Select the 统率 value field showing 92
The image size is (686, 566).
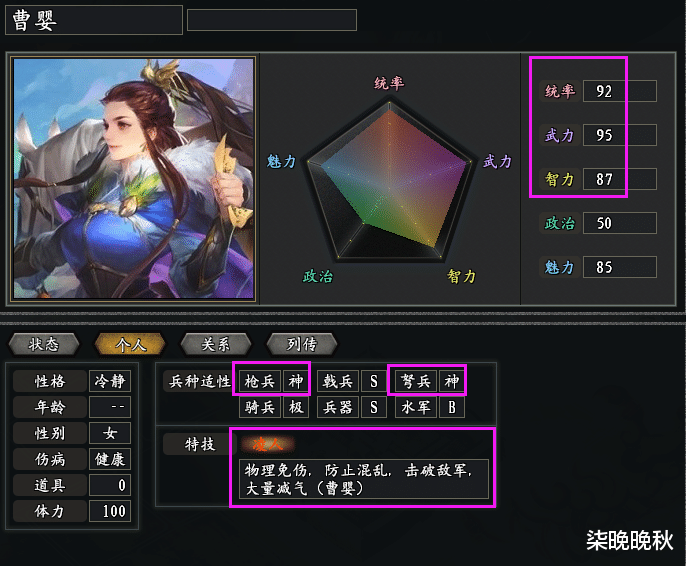(x=620, y=91)
